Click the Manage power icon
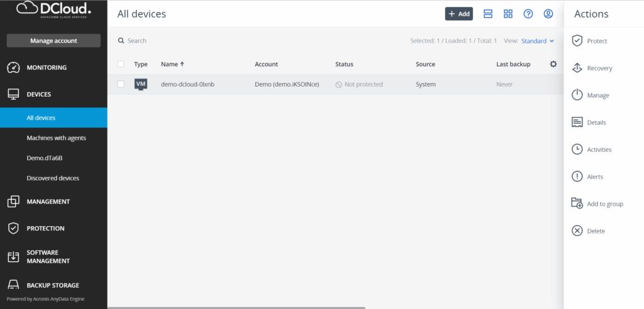The width and height of the screenshot is (644, 309). point(577,95)
